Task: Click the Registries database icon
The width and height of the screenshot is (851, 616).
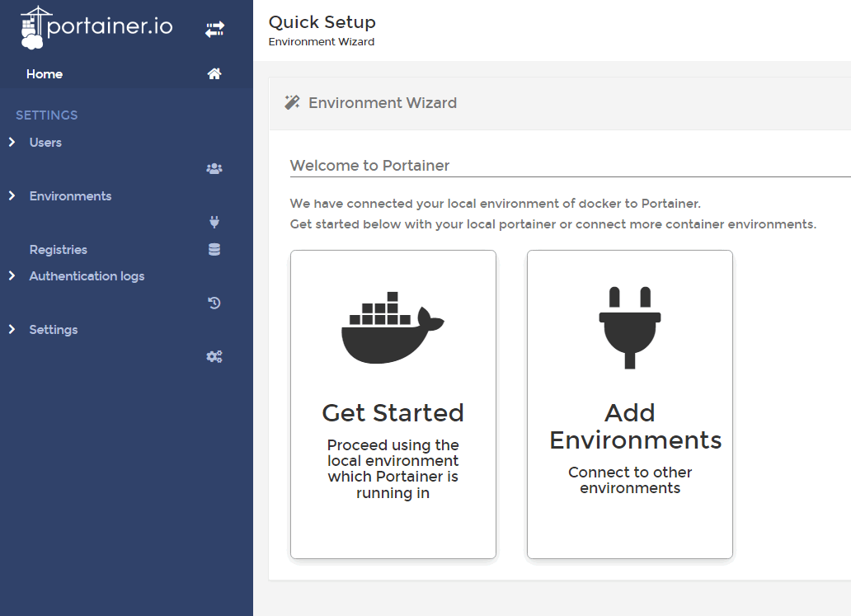Action: point(214,249)
